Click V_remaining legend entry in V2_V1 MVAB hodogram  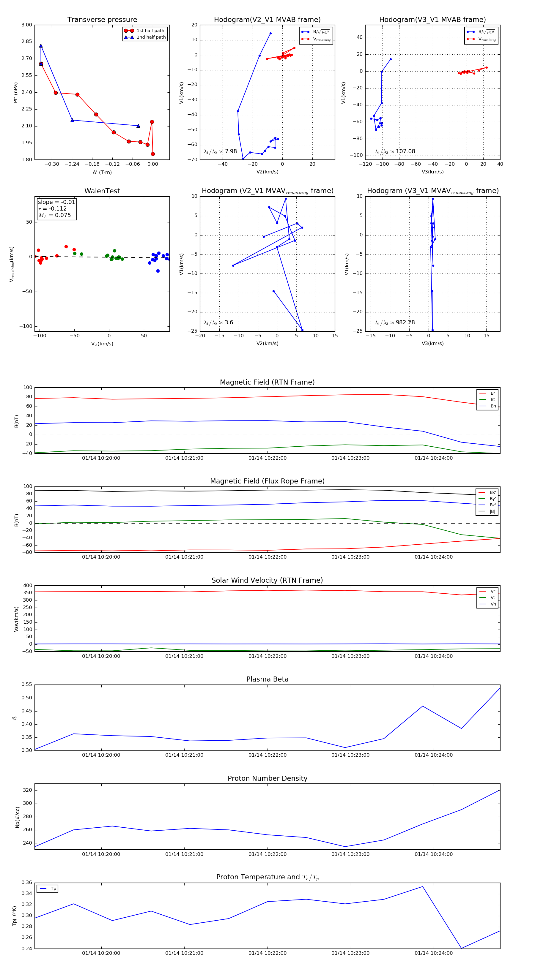[x=316, y=39]
